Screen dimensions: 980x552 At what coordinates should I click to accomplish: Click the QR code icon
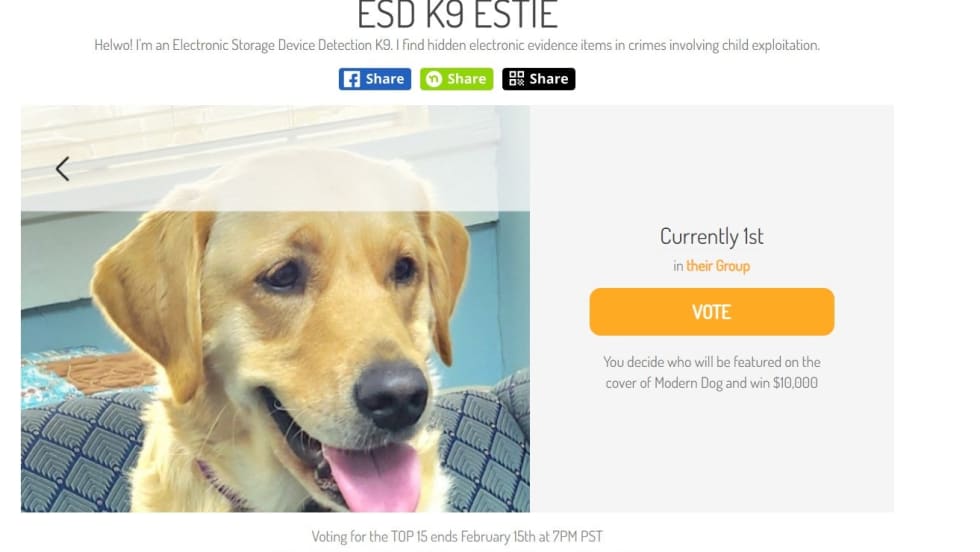click(x=516, y=79)
